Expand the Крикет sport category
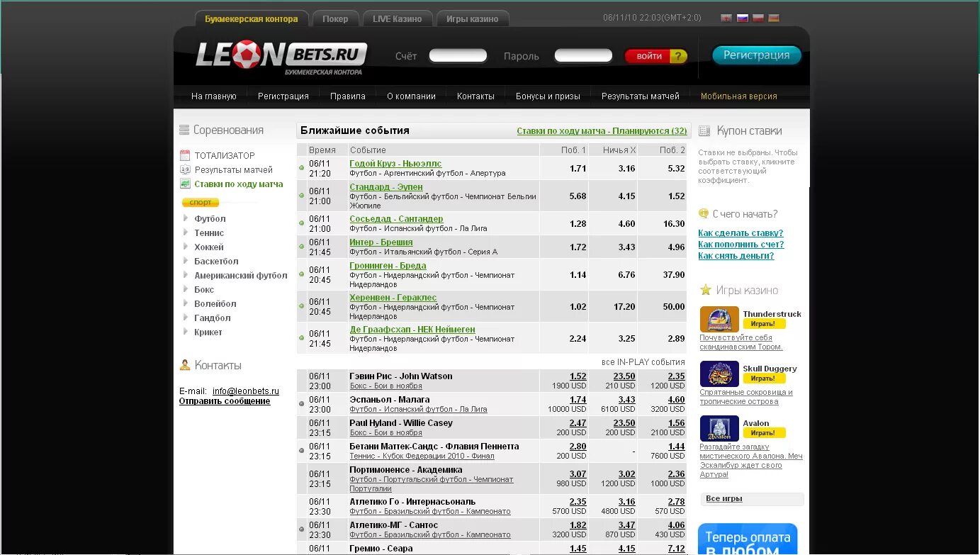 tap(208, 332)
